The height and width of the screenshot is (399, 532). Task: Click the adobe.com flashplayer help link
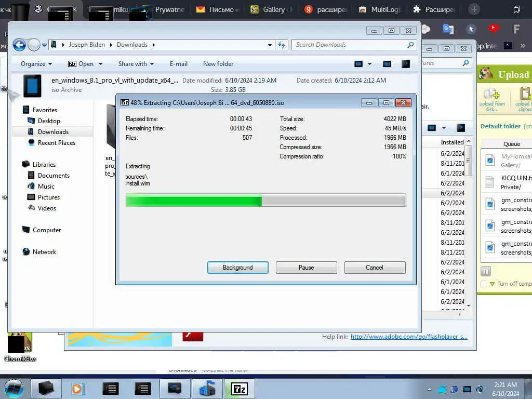pos(409,337)
